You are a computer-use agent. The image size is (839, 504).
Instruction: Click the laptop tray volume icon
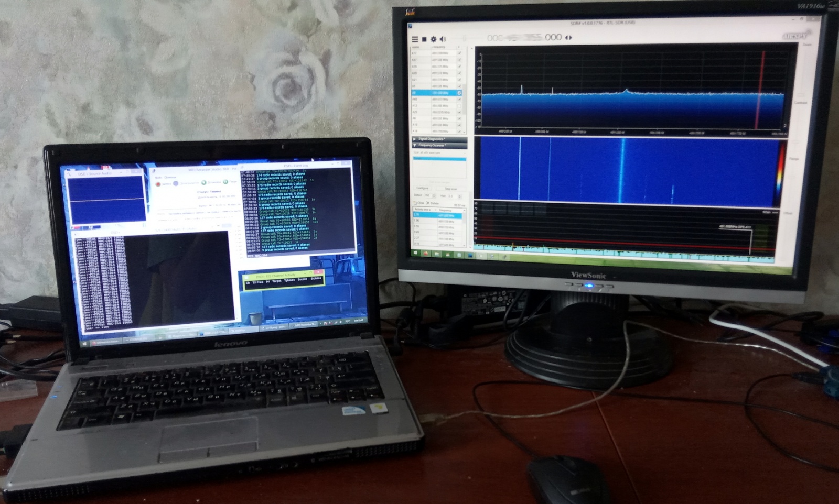(340, 321)
